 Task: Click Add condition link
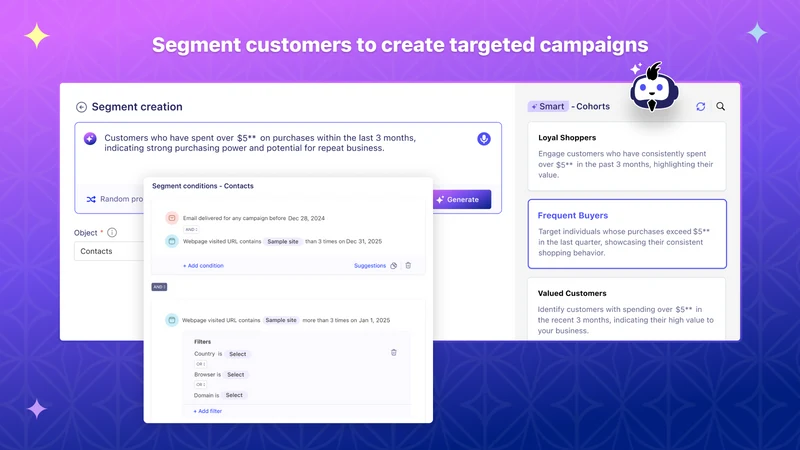(x=203, y=265)
